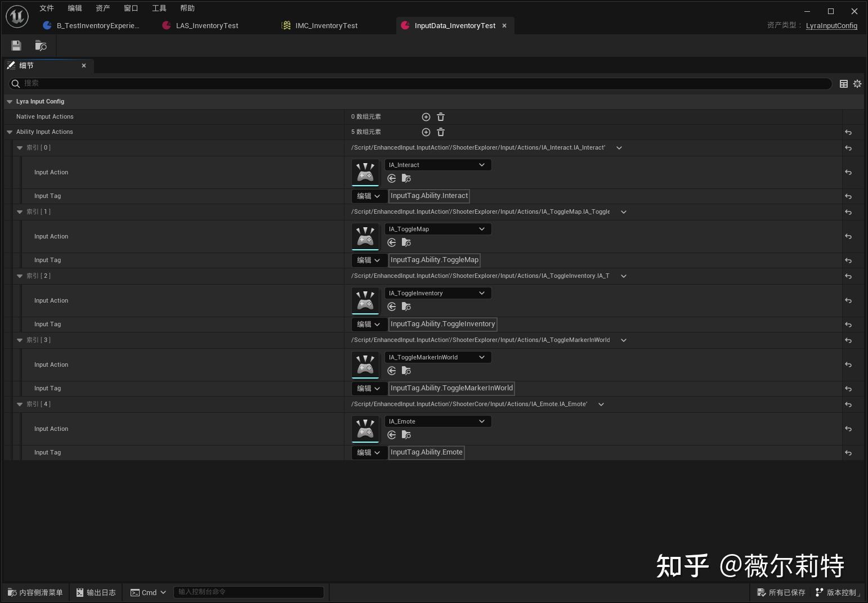Image resolution: width=868 pixels, height=603 pixels.
Task: Click IA_Emote gamepad input action thumbnail
Action: (x=365, y=429)
